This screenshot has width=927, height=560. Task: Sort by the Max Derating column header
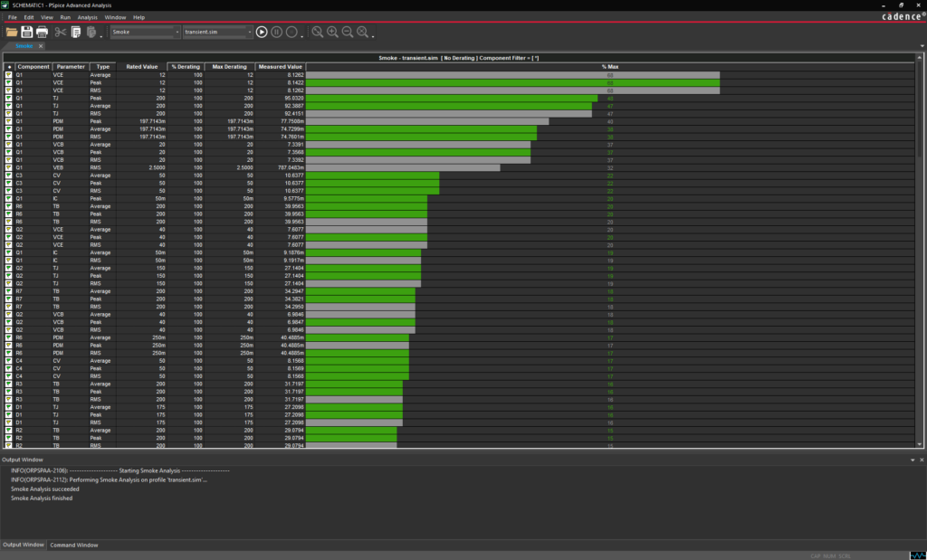tap(229, 67)
